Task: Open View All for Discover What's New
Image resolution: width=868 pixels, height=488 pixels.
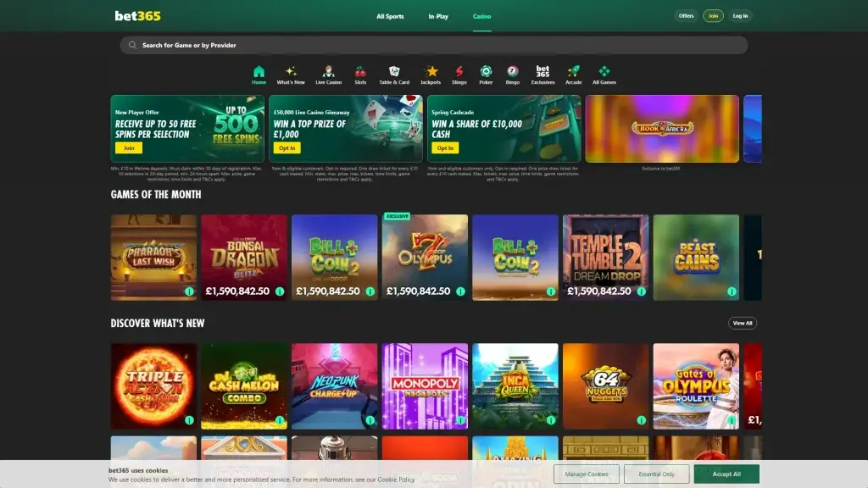Action: pyautogui.click(x=742, y=323)
